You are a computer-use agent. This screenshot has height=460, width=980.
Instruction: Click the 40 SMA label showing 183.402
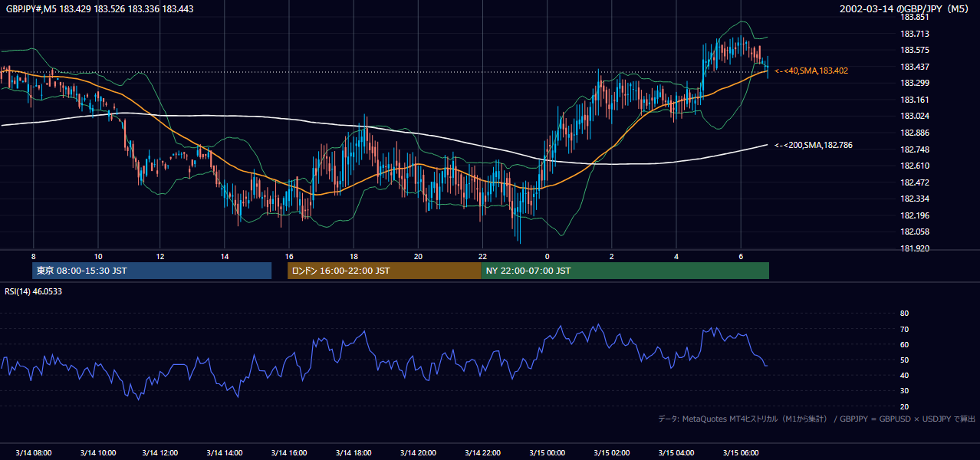coord(811,71)
